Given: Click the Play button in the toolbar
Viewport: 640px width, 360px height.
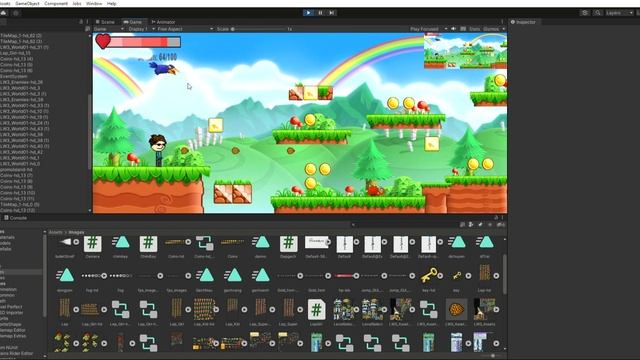Looking at the screenshot, I should (x=309, y=13).
